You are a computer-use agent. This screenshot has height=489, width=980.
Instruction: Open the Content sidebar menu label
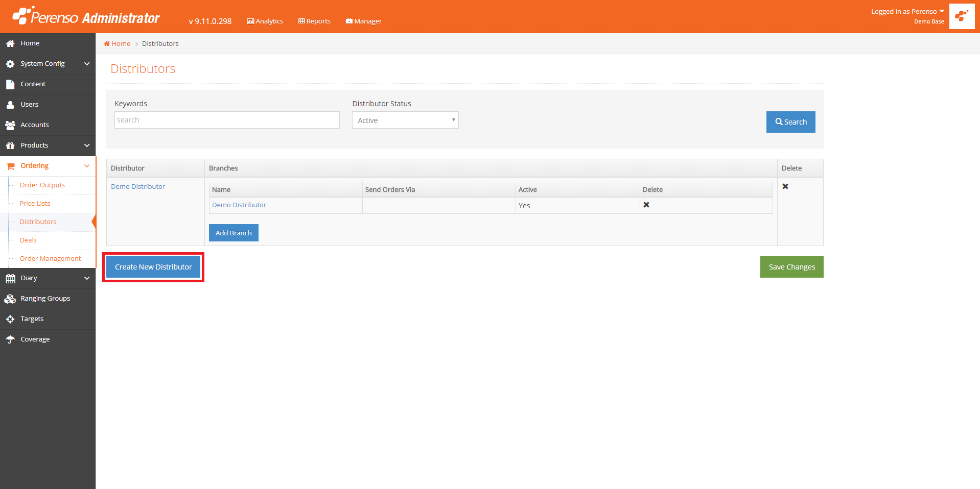[x=33, y=84]
